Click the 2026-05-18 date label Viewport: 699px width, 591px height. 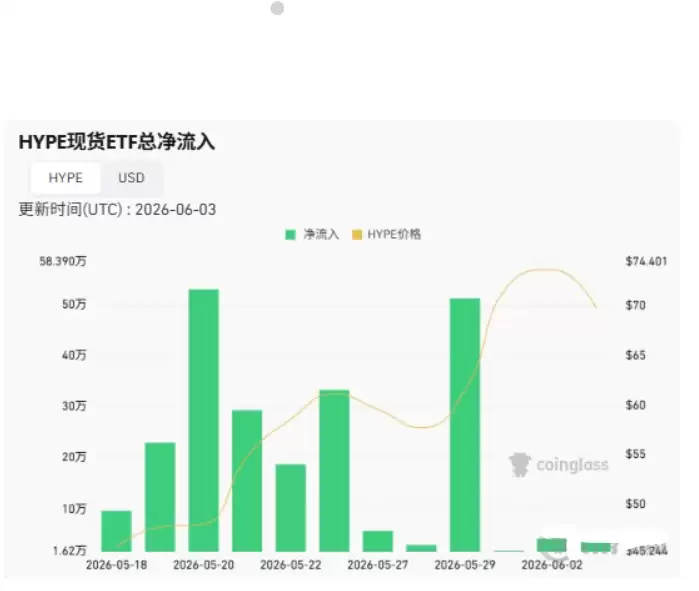[116, 565]
